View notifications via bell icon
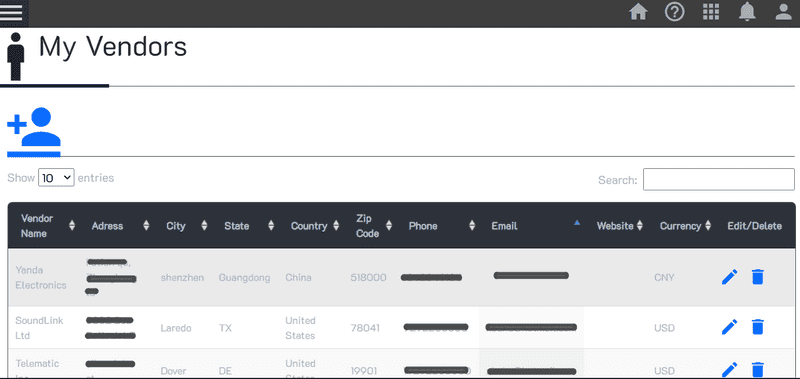800x379 pixels. tap(747, 12)
